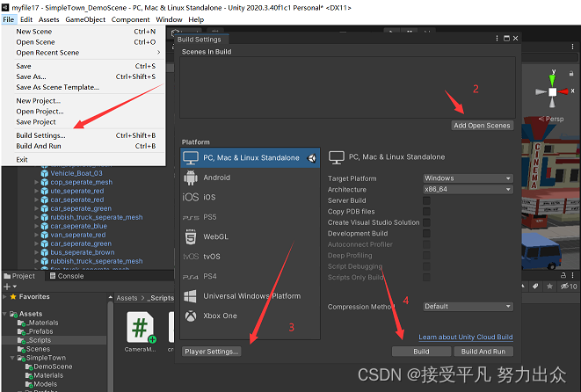The height and width of the screenshot is (392, 581).
Task: Toggle Scripts Only Build checkbox
Action: tap(426, 277)
